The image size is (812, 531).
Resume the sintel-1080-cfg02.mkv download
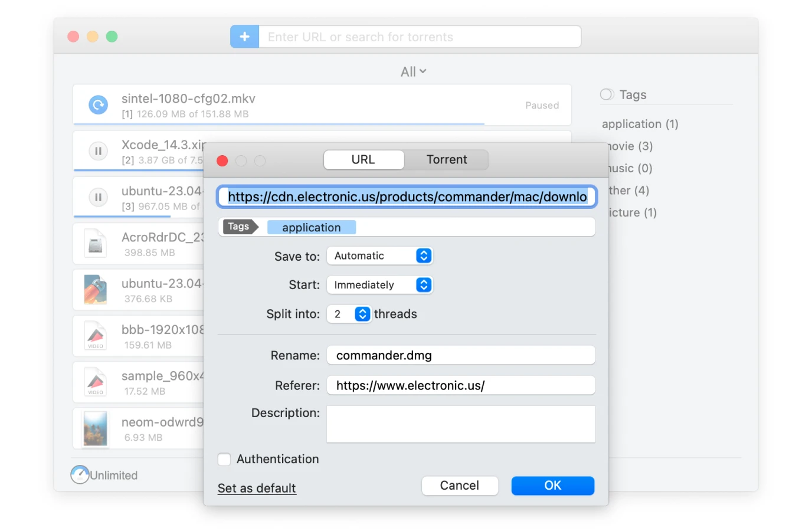pos(98,105)
